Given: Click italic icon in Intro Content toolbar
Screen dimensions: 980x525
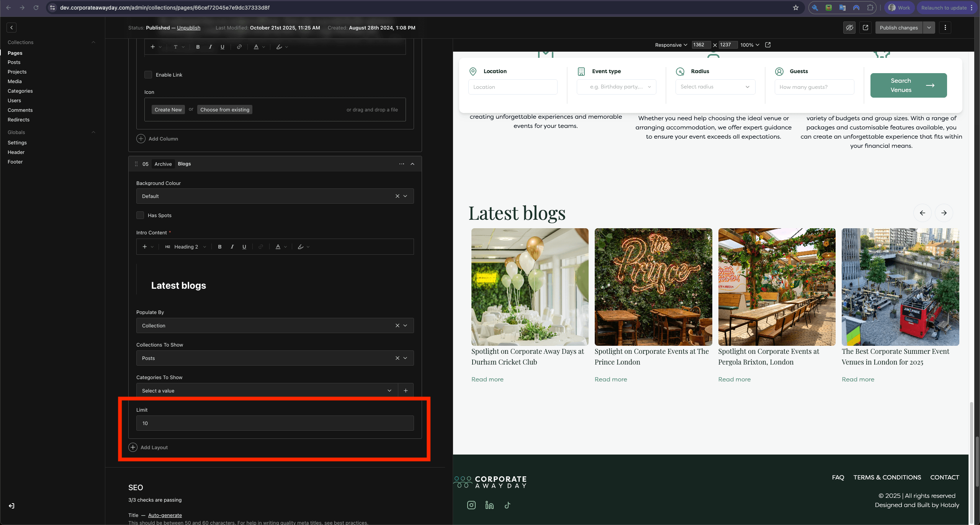Looking at the screenshot, I should click(232, 247).
